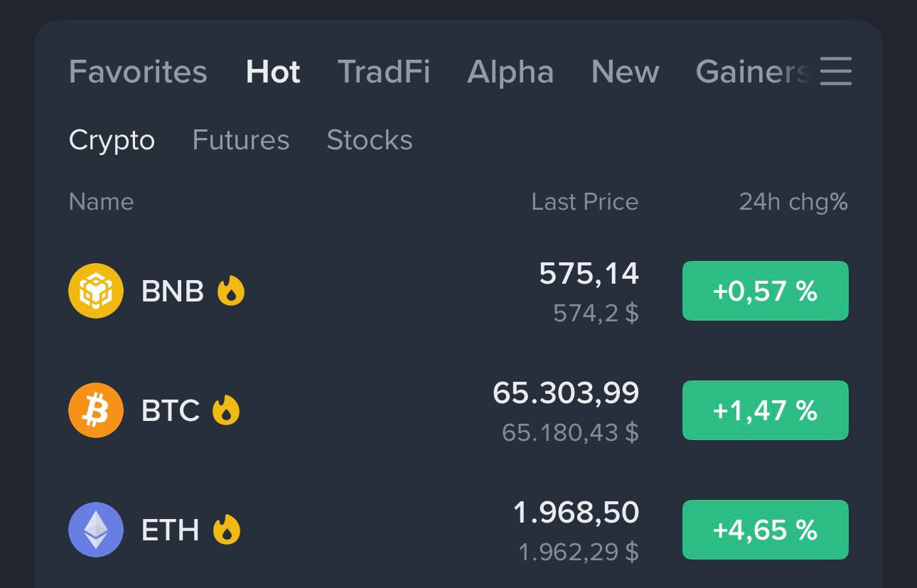Switch to the Favorites tab
Viewport: 917px width, 588px height.
pyautogui.click(x=138, y=72)
